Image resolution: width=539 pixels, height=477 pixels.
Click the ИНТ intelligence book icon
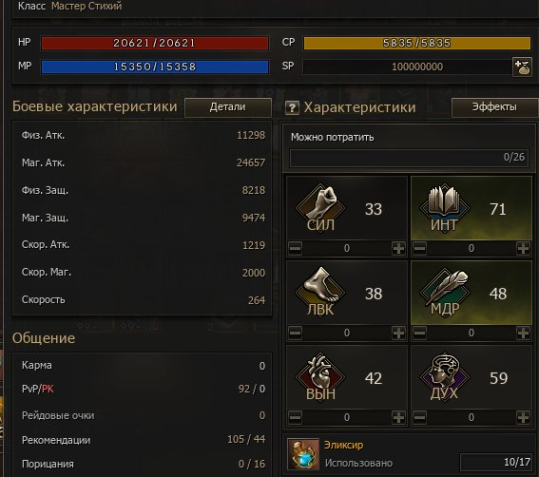click(444, 207)
